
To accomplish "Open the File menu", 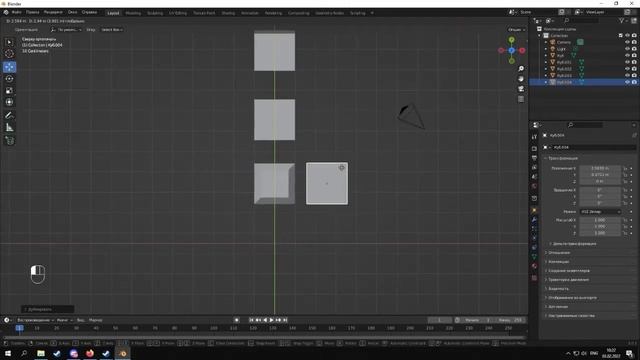I will click(17, 13).
